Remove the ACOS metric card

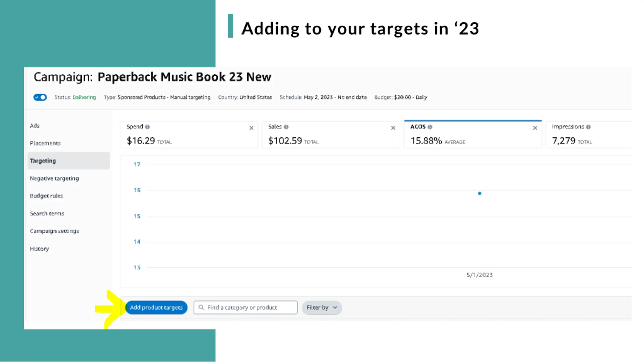pos(535,128)
